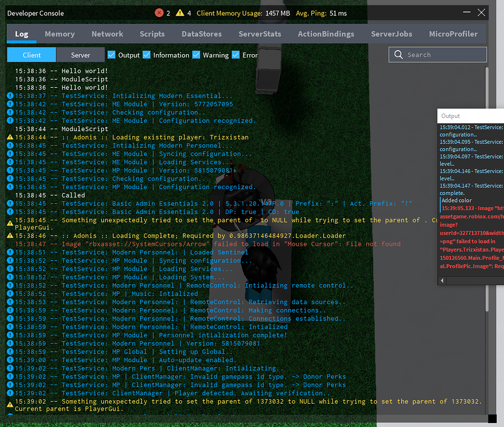Screen dimensions: 504x427
Task: Click inside the Search input field
Action: (x=444, y=55)
